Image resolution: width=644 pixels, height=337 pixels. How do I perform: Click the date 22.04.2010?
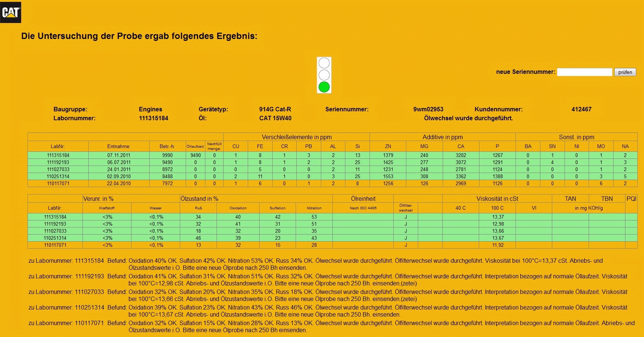[x=119, y=183]
